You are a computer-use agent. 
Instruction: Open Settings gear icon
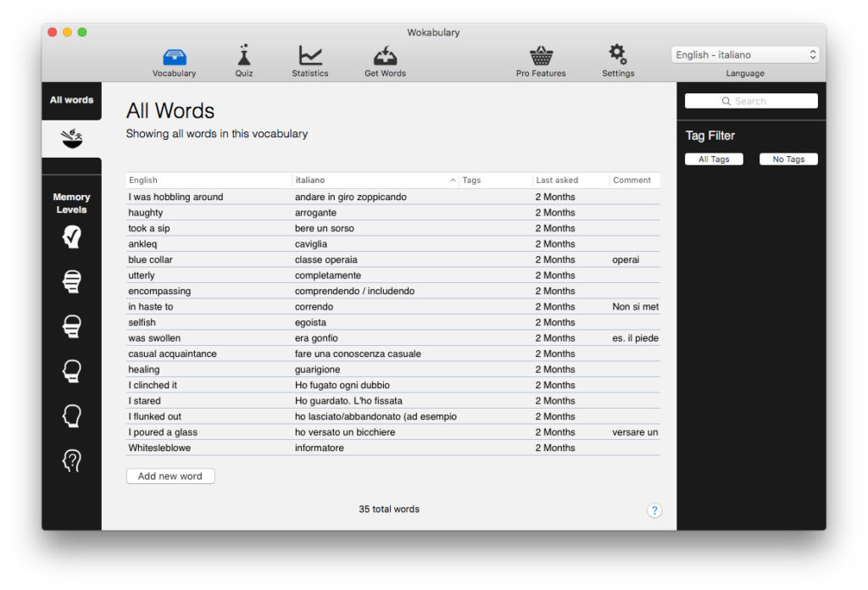coord(618,61)
